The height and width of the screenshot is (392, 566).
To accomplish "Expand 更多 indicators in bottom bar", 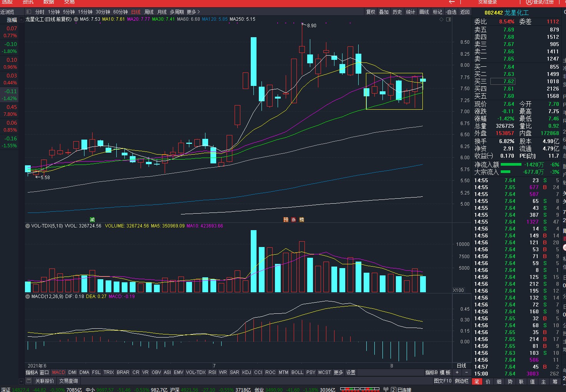I will [338, 372].
